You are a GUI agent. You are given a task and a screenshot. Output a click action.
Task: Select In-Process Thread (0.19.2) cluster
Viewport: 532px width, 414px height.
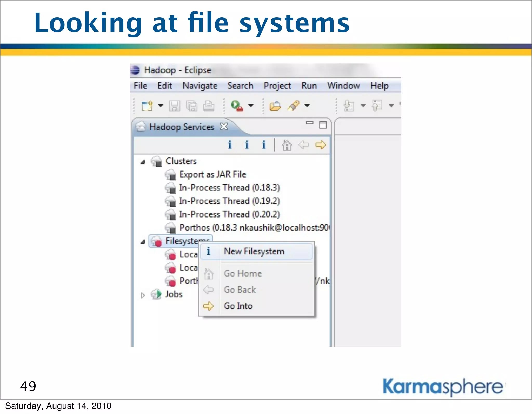(x=229, y=201)
